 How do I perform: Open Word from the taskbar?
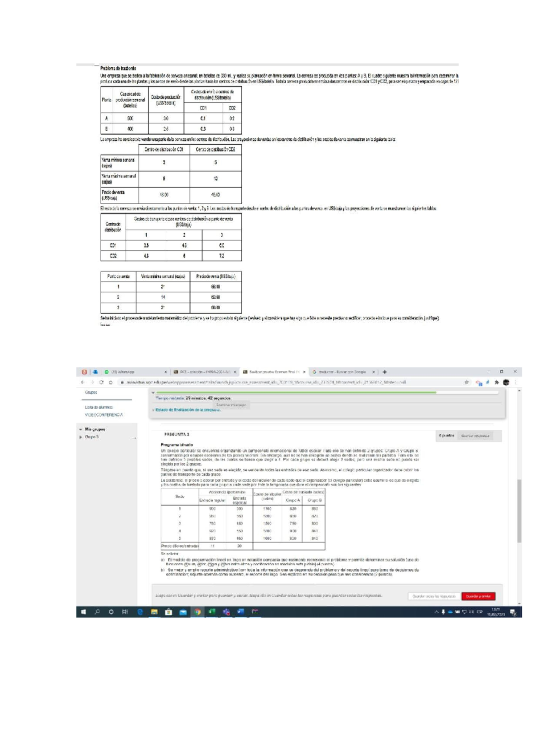point(240,612)
